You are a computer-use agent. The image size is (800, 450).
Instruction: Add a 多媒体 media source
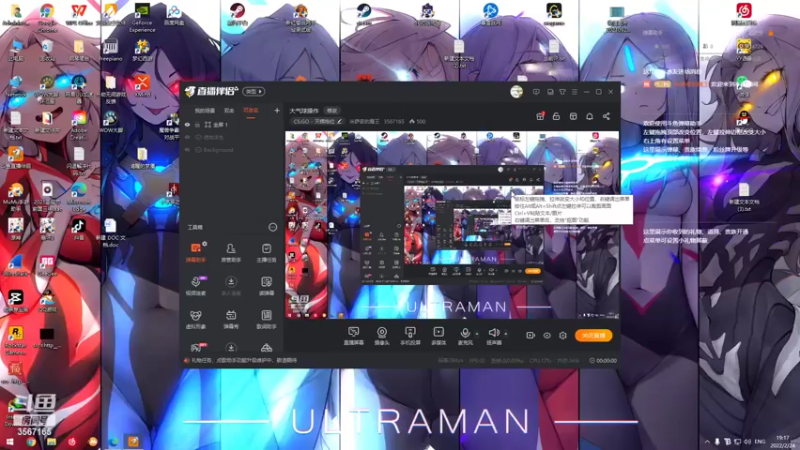tap(438, 336)
